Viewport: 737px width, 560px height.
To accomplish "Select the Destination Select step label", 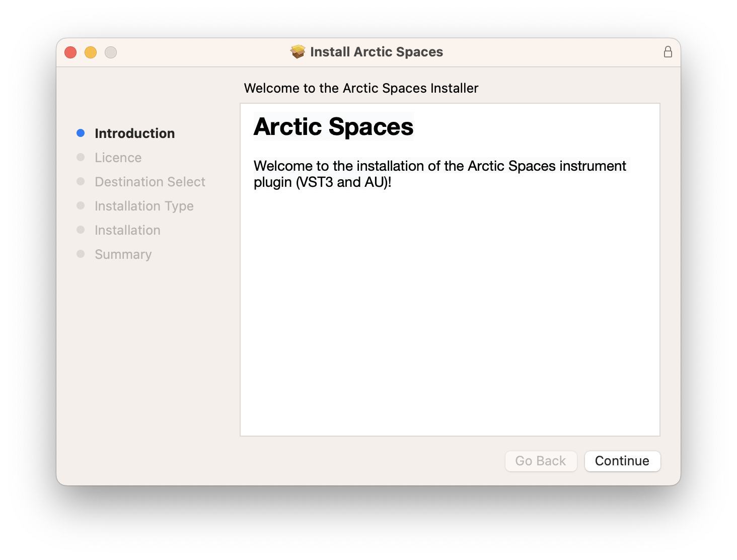I will pos(150,182).
